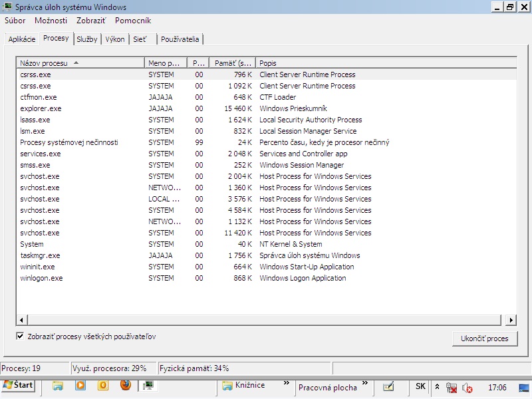Viewport: 532px width, 399px height.
Task: Select the System process row
Action: click(267, 244)
